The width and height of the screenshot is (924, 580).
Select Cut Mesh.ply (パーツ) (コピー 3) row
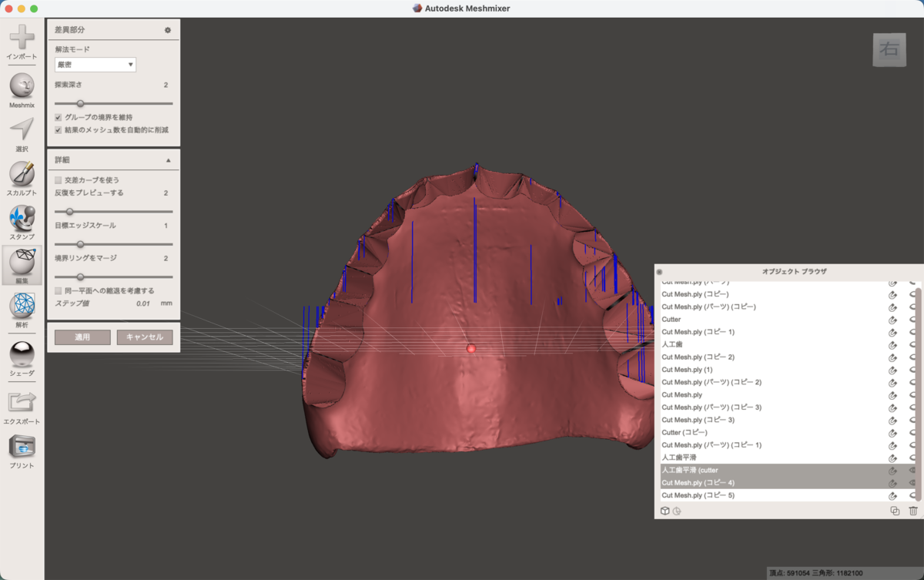[x=787, y=407]
